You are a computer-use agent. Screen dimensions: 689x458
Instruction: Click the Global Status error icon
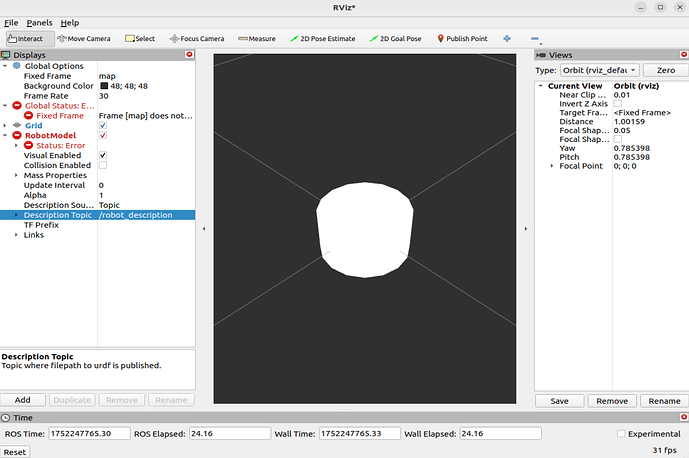(x=17, y=105)
